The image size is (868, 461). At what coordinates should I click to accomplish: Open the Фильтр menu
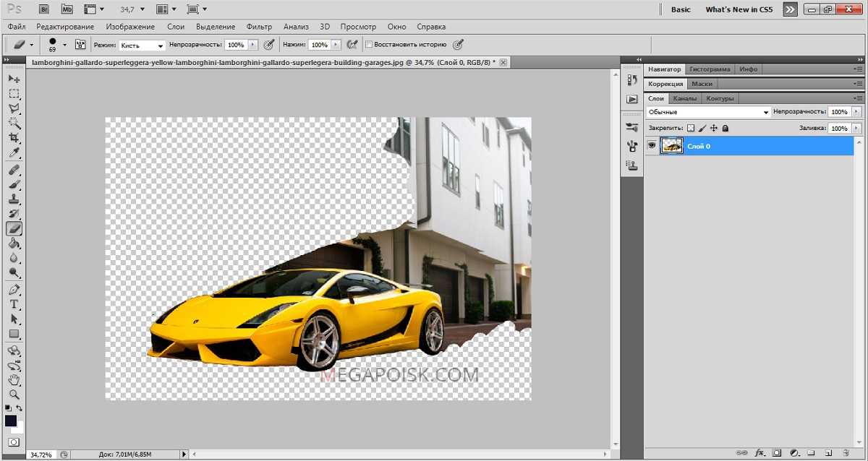[x=259, y=27]
